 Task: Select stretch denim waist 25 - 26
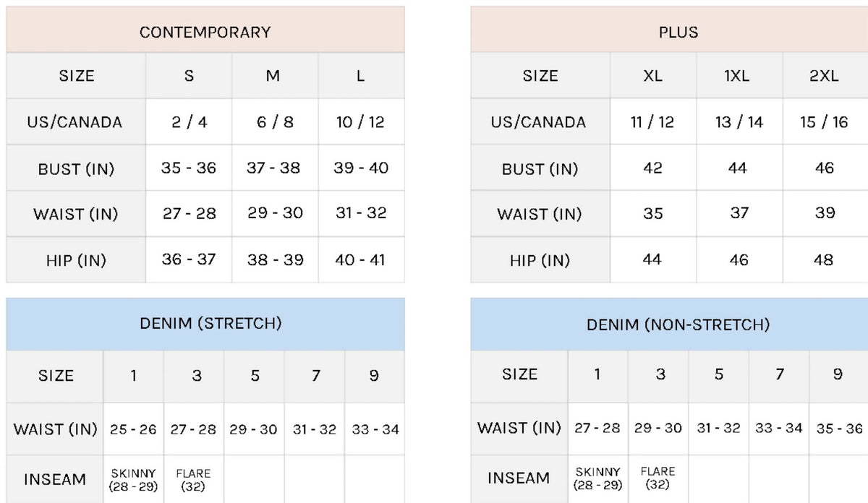(x=133, y=429)
